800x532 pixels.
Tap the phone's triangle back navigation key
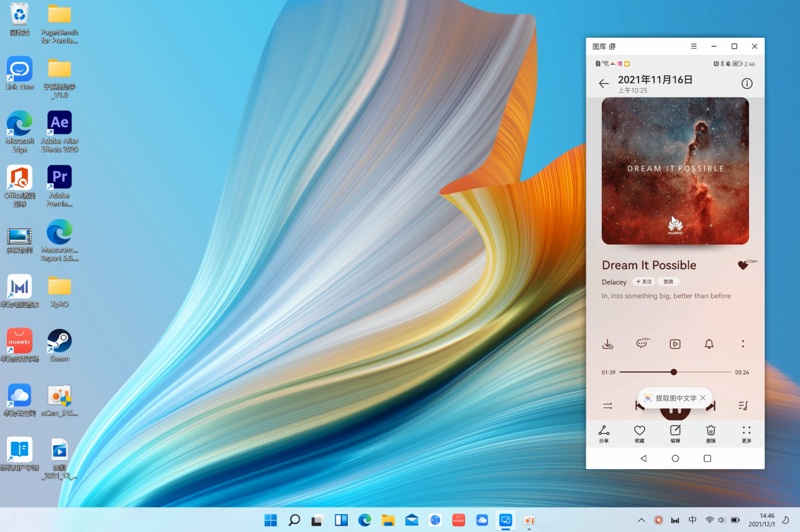click(644, 459)
